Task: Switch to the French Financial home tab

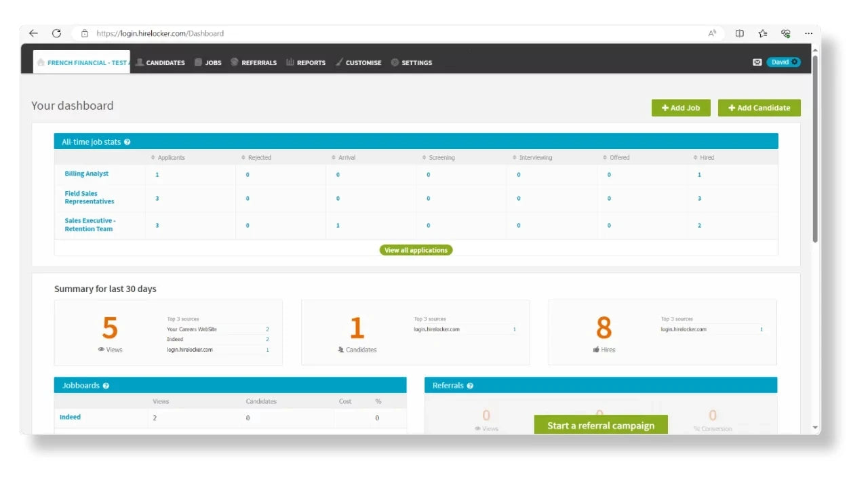Action: tap(82, 63)
